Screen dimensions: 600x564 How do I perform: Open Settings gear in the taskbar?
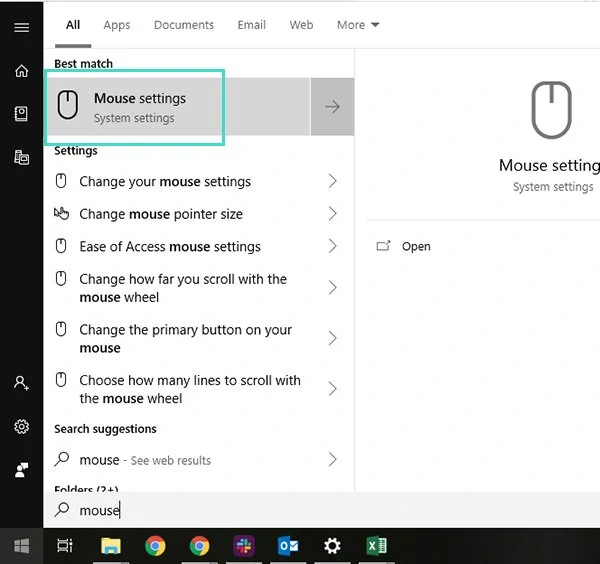(332, 546)
